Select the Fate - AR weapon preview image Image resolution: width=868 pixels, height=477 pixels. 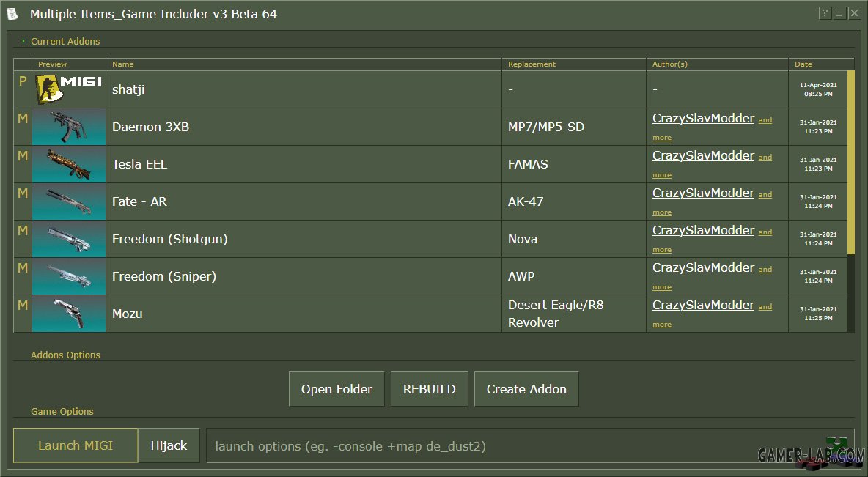(69, 201)
